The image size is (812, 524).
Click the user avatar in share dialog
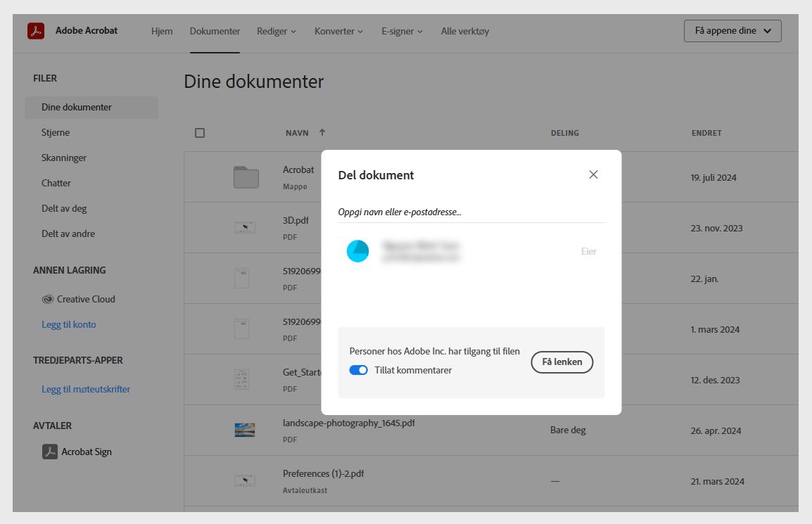358,251
